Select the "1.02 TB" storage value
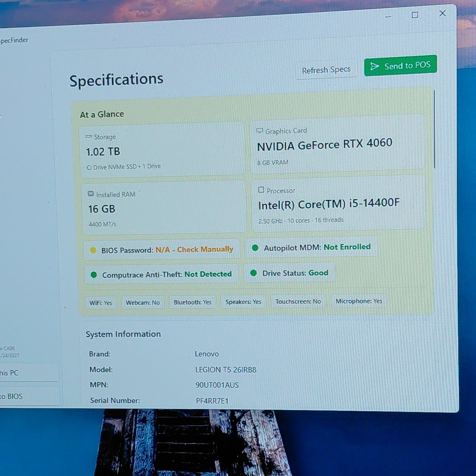Viewport: 476px width, 476px height. [x=103, y=152]
